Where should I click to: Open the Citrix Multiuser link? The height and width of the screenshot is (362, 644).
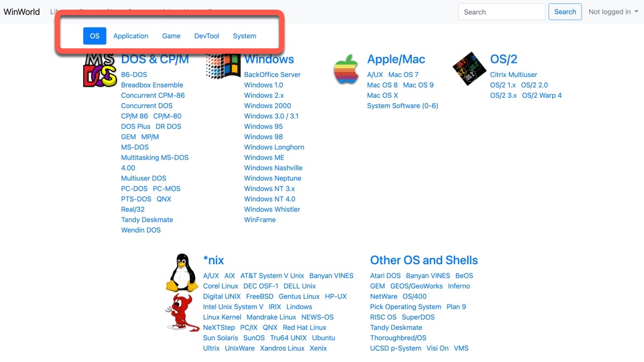point(514,75)
